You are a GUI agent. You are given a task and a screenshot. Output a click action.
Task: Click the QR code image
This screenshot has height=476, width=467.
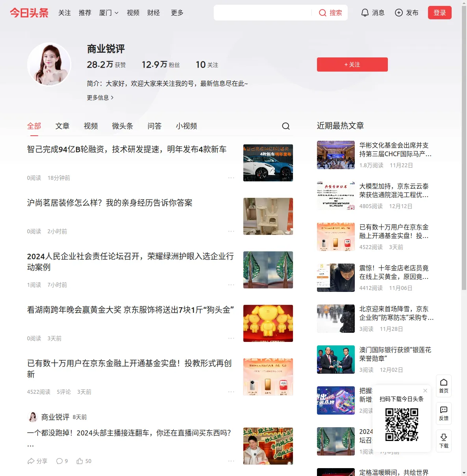tap(402, 424)
